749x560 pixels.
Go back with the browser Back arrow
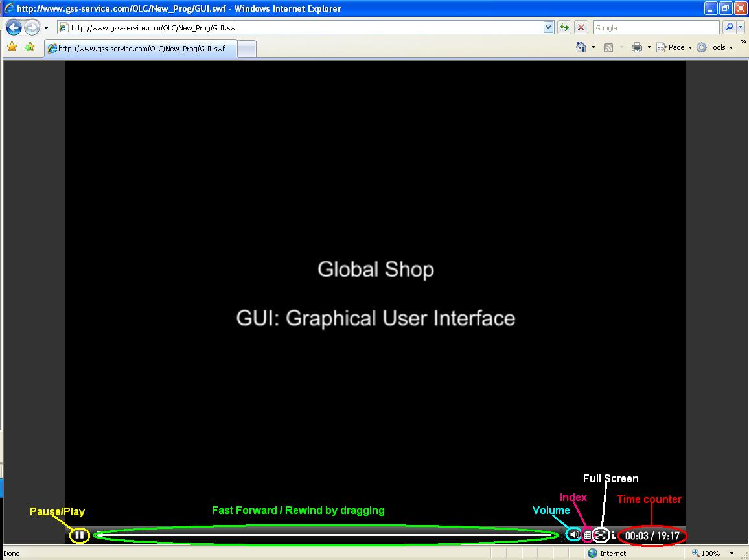click(14, 28)
